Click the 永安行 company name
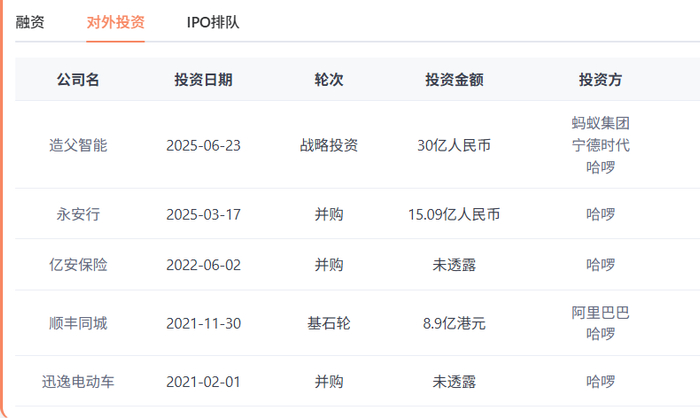The width and height of the screenshot is (700, 418). pos(78,214)
